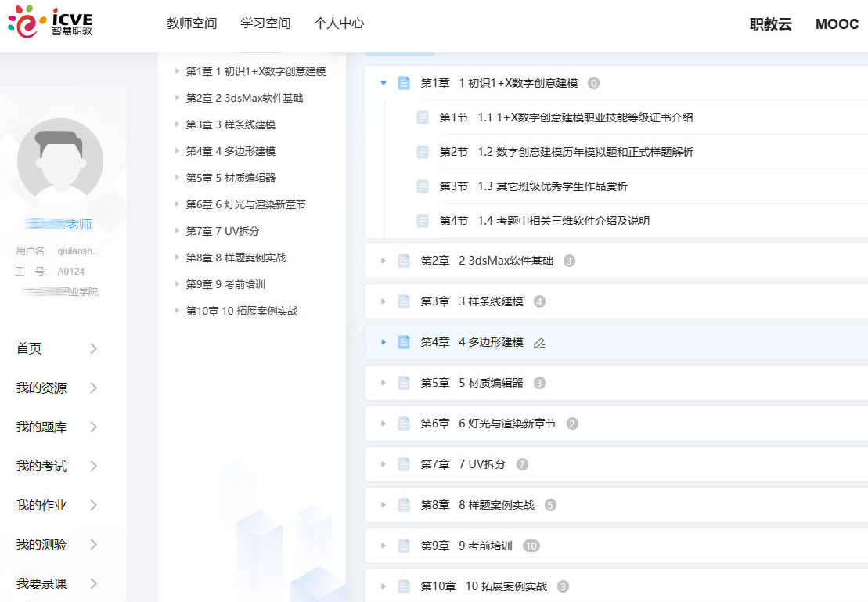Select 第1章 初识1+X数字创意建模 in outline tree
The width and height of the screenshot is (868, 602).
pyautogui.click(x=256, y=71)
